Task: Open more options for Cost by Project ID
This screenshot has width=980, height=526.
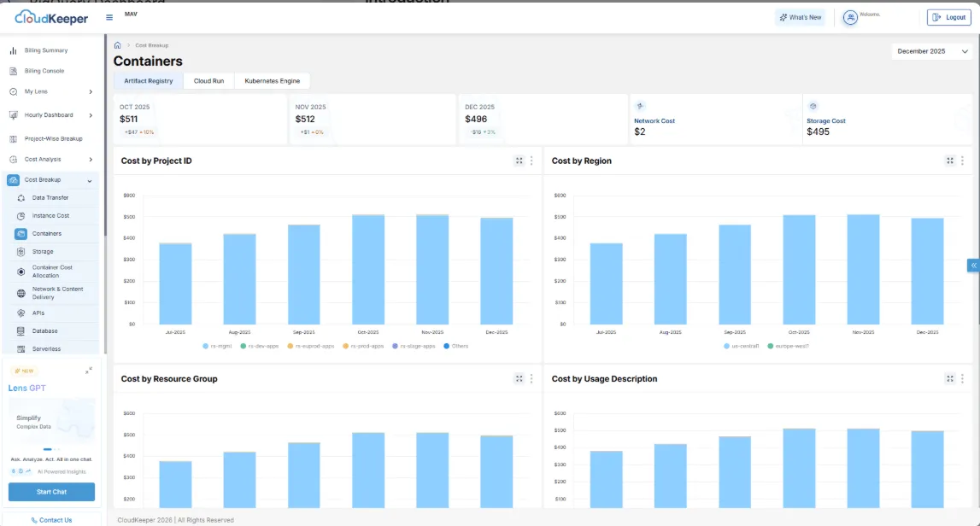Action: [x=532, y=161]
